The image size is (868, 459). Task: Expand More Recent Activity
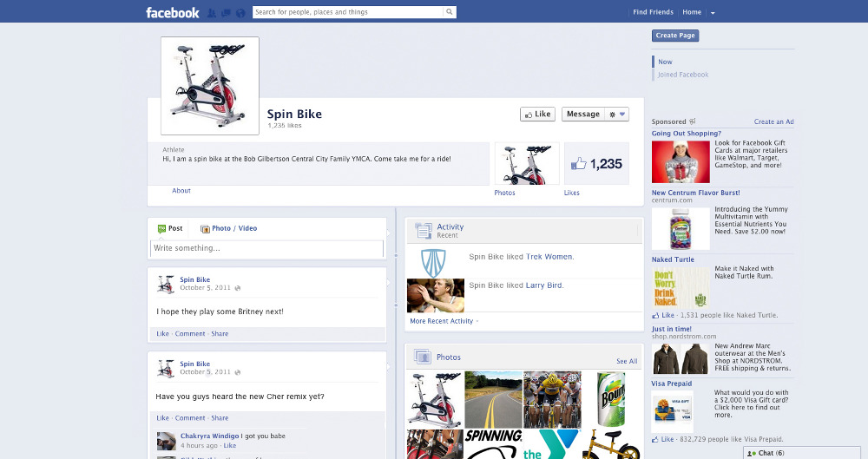tap(442, 321)
